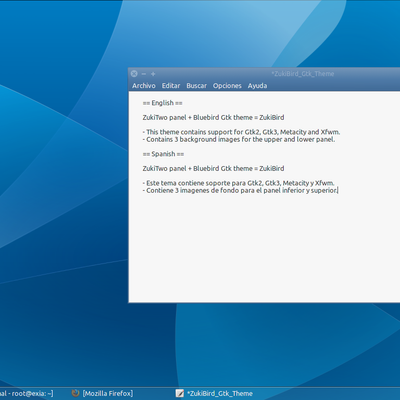Click the *ZukiBird_Gtk_Theme window title bar
The width and height of the screenshot is (400, 400).
pyautogui.click(x=302, y=74)
